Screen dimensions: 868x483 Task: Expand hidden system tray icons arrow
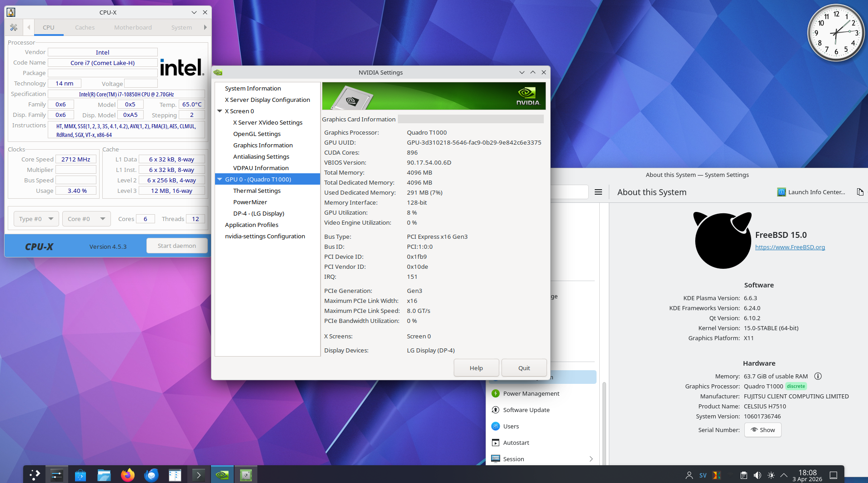pos(783,475)
